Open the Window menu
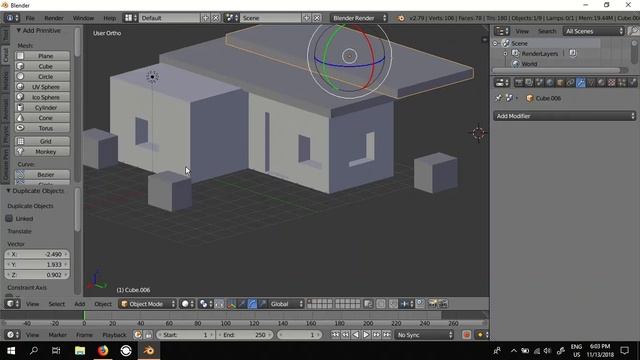 [x=83, y=18]
